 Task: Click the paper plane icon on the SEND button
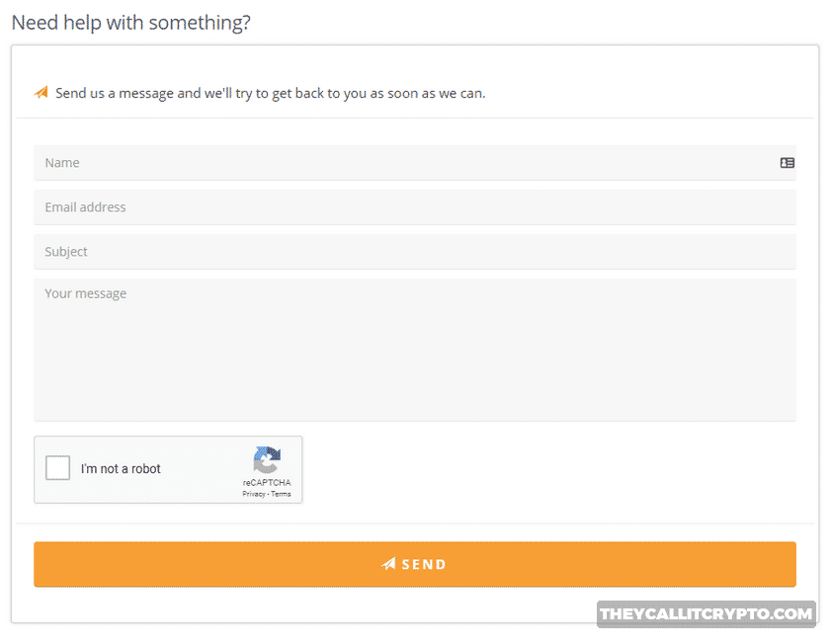pyautogui.click(x=387, y=564)
